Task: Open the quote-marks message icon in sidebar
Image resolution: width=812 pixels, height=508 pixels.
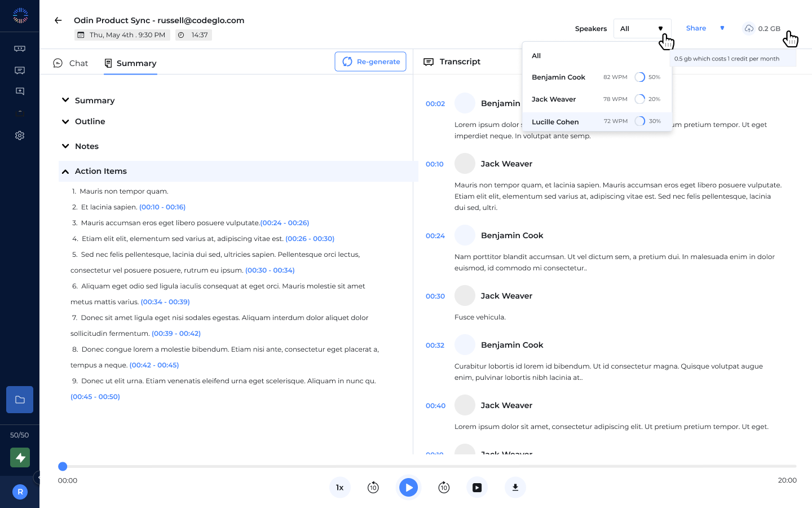Action: pos(20,49)
